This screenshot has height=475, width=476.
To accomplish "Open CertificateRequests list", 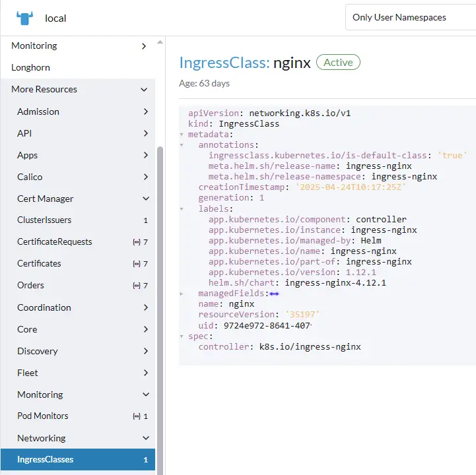I will click(x=78, y=241).
